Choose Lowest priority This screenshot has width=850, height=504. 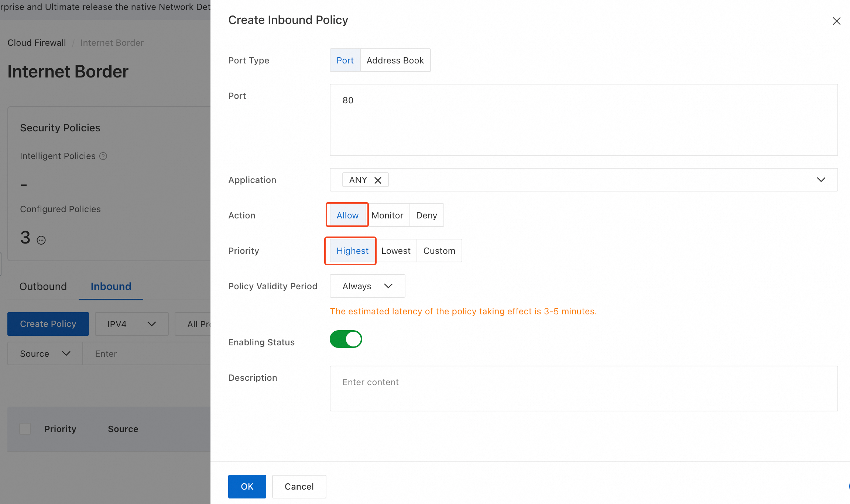(x=396, y=251)
